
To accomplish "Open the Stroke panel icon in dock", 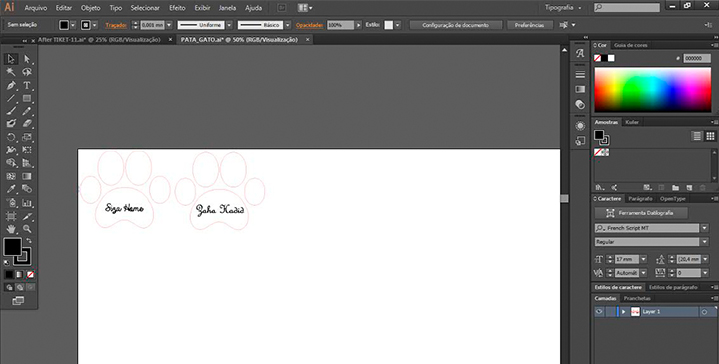I will click(x=580, y=74).
